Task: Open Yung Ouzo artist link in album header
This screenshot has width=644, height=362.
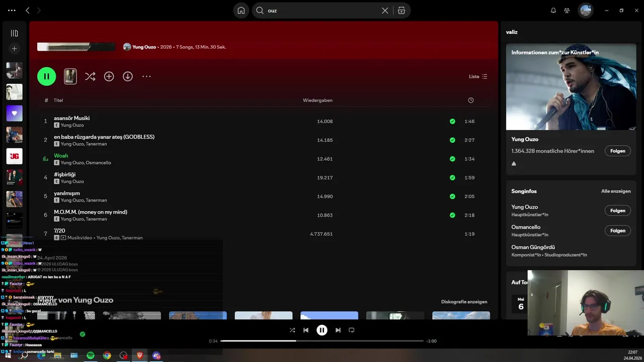Action: click(x=144, y=47)
